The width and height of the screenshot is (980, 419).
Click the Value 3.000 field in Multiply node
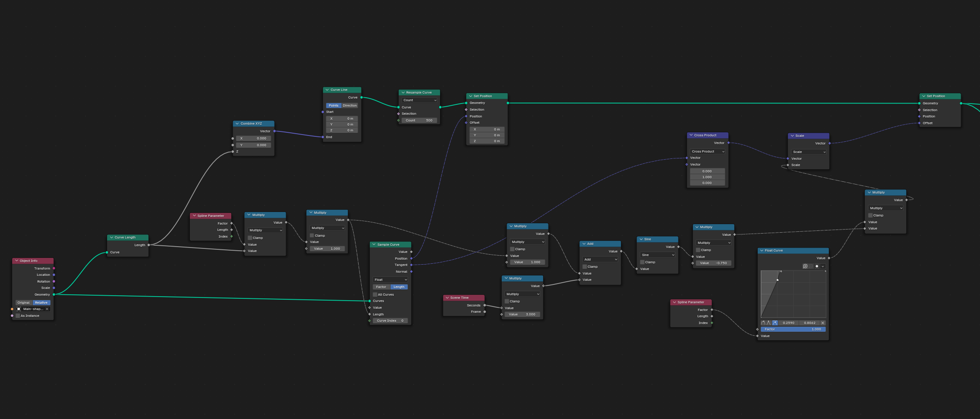click(x=522, y=314)
